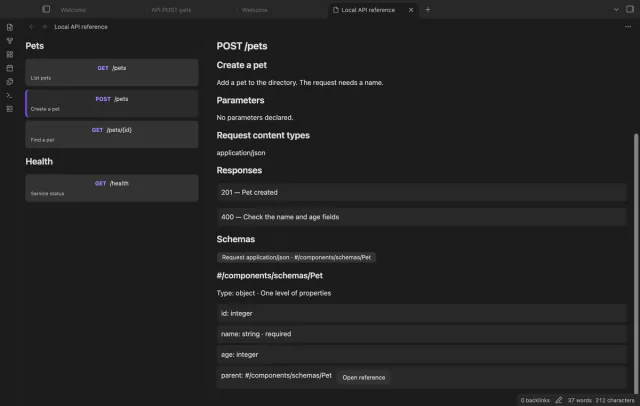The width and height of the screenshot is (640, 406).
Task: Open the GET /health Service status endpoint
Action: pyautogui.click(x=112, y=188)
